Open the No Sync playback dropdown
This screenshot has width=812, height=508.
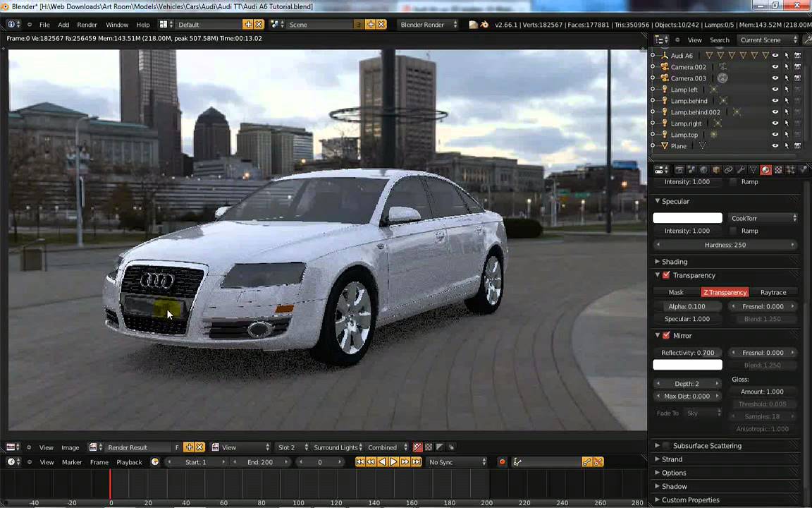(x=456, y=462)
